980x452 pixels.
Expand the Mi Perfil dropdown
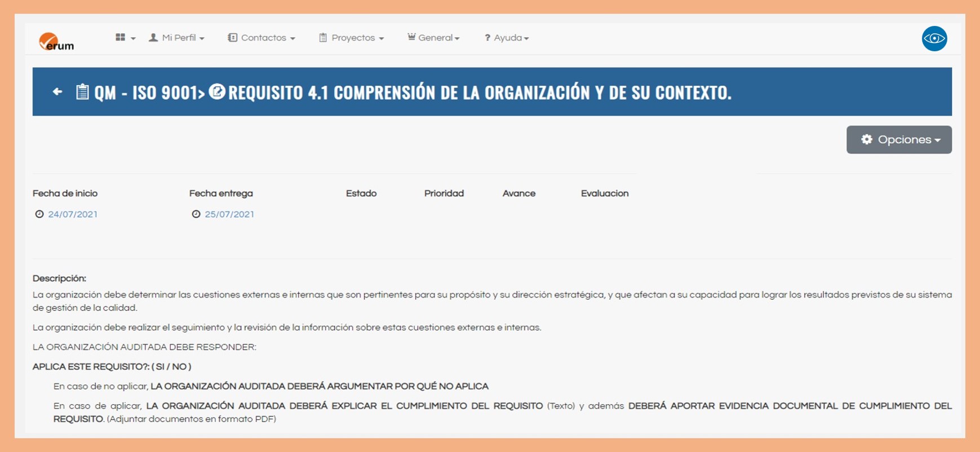click(177, 38)
